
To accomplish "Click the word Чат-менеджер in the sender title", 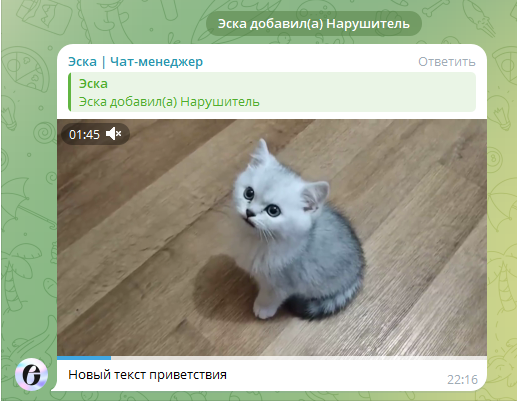I will tap(156, 62).
